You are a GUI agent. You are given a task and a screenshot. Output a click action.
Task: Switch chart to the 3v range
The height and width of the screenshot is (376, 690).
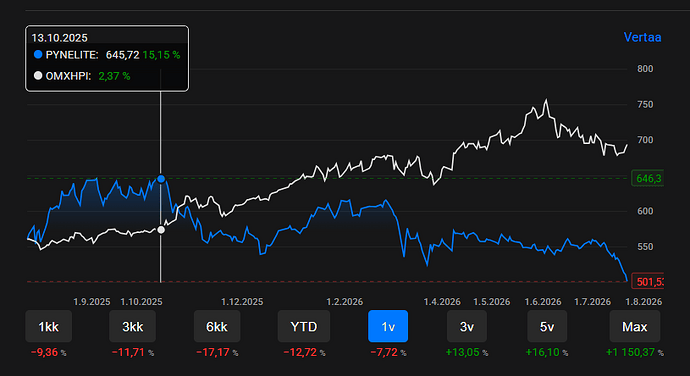point(467,326)
